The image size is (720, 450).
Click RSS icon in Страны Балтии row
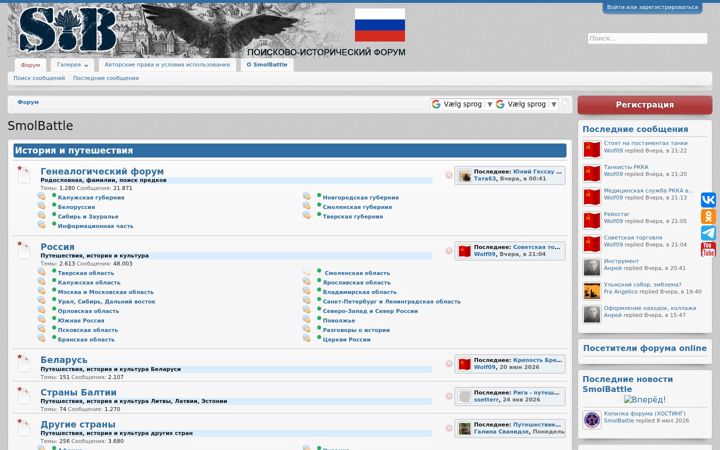coord(449,396)
